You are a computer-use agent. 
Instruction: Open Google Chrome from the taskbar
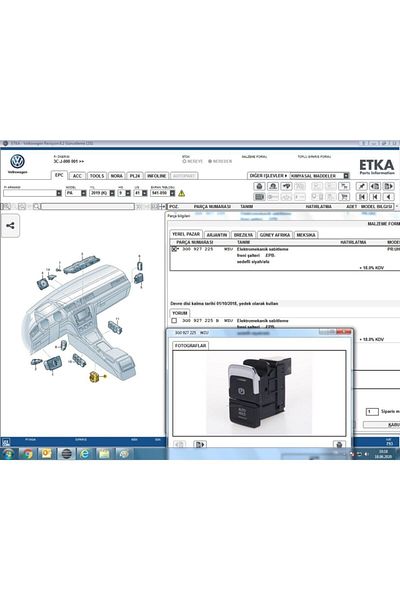28,454
